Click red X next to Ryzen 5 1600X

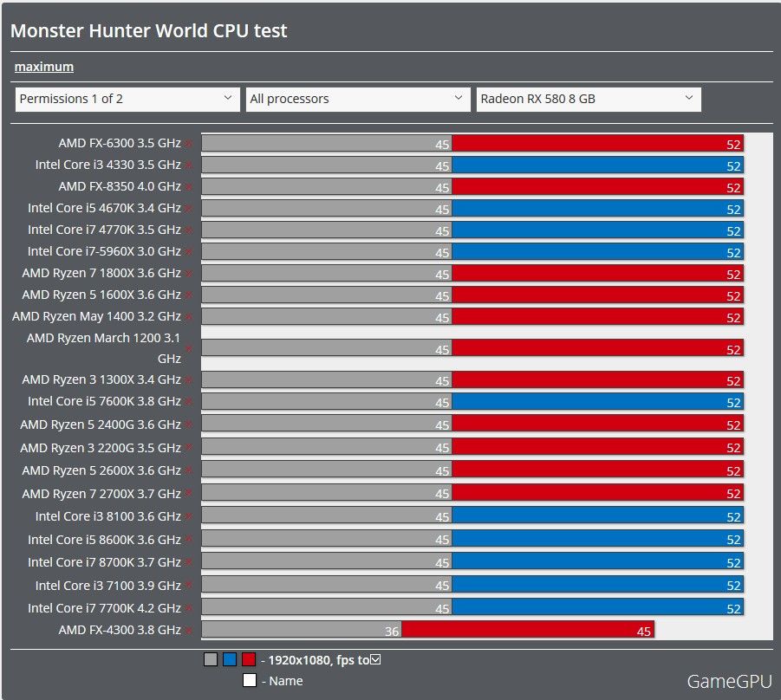point(189,295)
